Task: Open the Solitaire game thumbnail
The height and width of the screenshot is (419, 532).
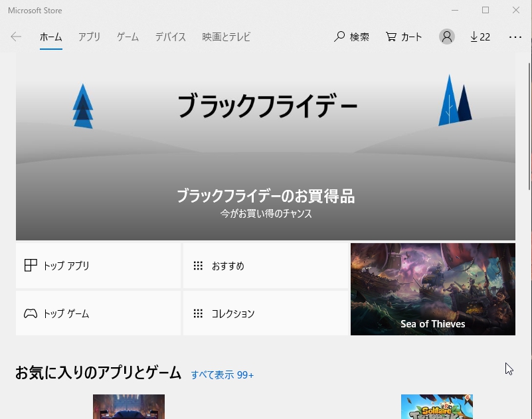Action: click(x=437, y=406)
